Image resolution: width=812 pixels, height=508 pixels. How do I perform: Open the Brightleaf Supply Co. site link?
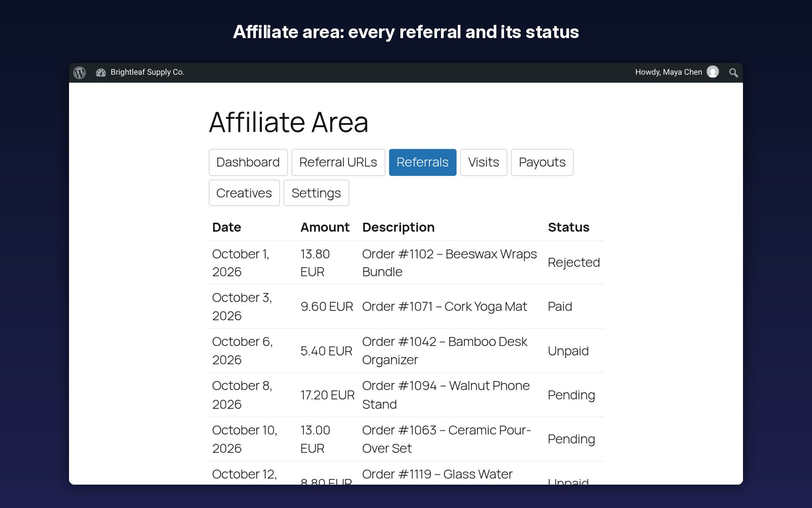[x=147, y=72]
